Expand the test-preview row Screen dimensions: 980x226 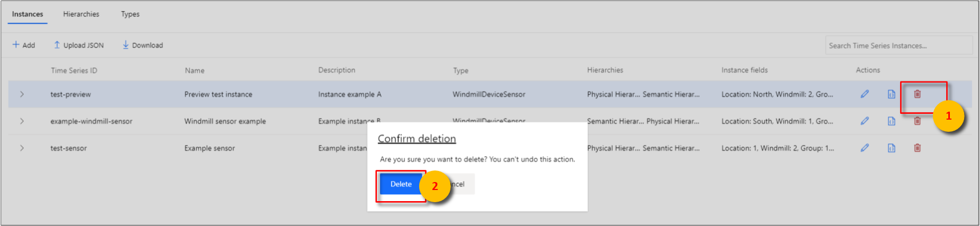tap(22, 94)
